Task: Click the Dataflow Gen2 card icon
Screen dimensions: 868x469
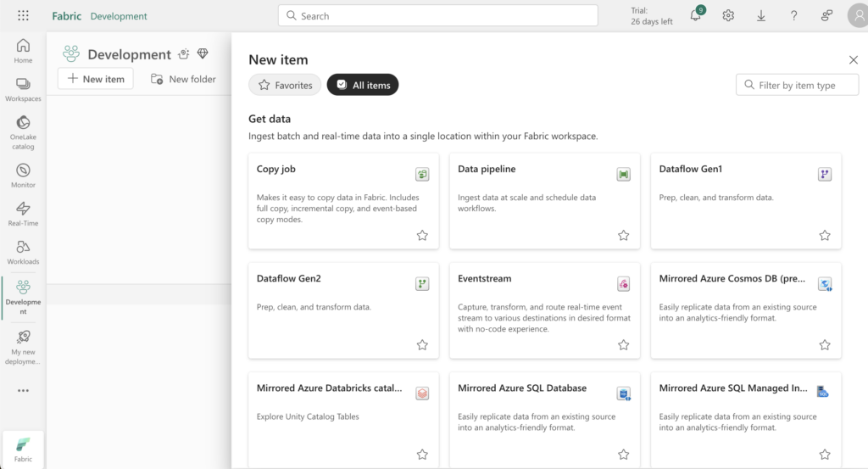Action: point(422,284)
